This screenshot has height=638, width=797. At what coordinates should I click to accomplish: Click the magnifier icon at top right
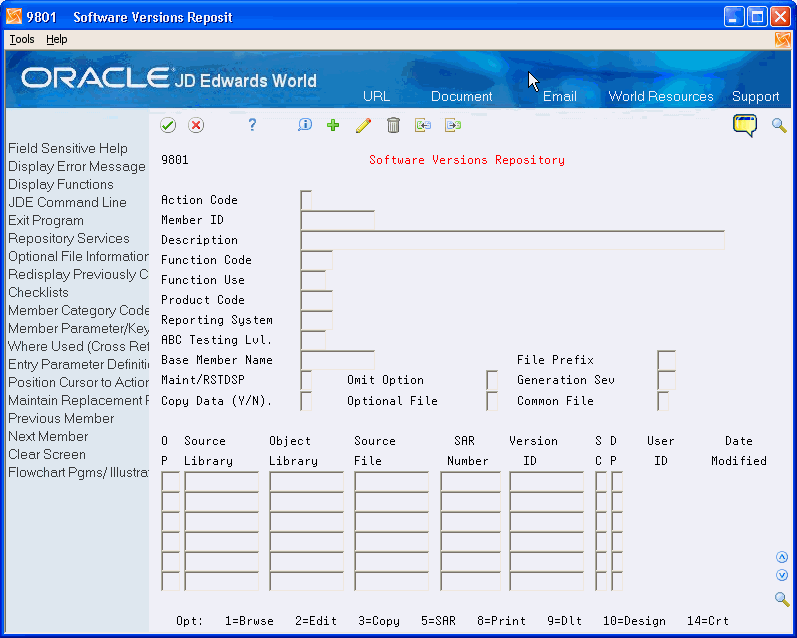point(779,125)
